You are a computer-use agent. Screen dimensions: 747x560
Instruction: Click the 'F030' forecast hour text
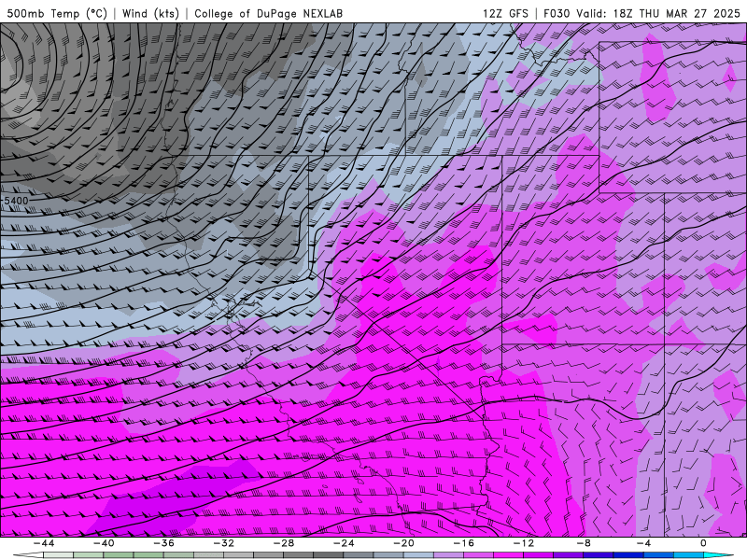tap(557, 14)
